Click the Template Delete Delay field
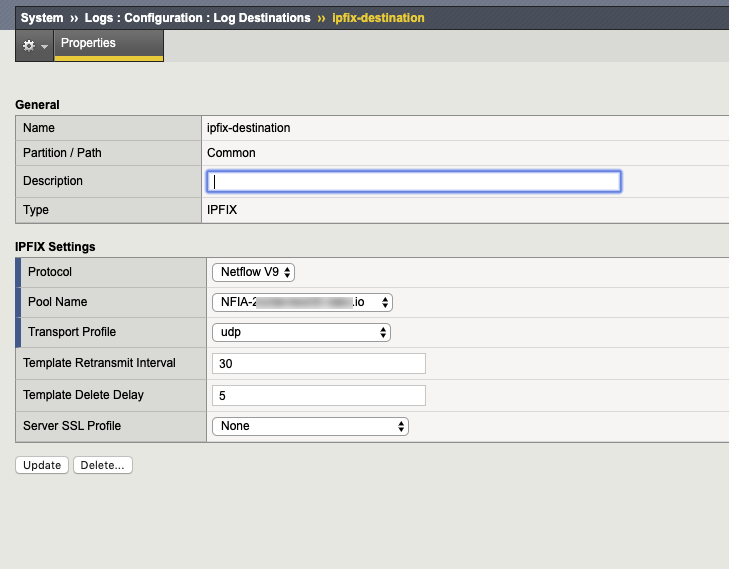Screen dimensions: 729x569 (x=319, y=395)
